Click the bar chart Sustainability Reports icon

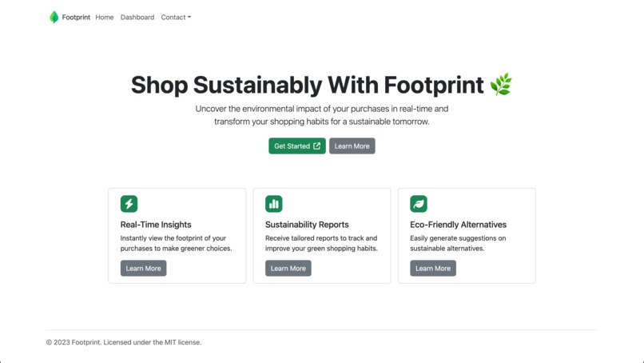(x=273, y=204)
